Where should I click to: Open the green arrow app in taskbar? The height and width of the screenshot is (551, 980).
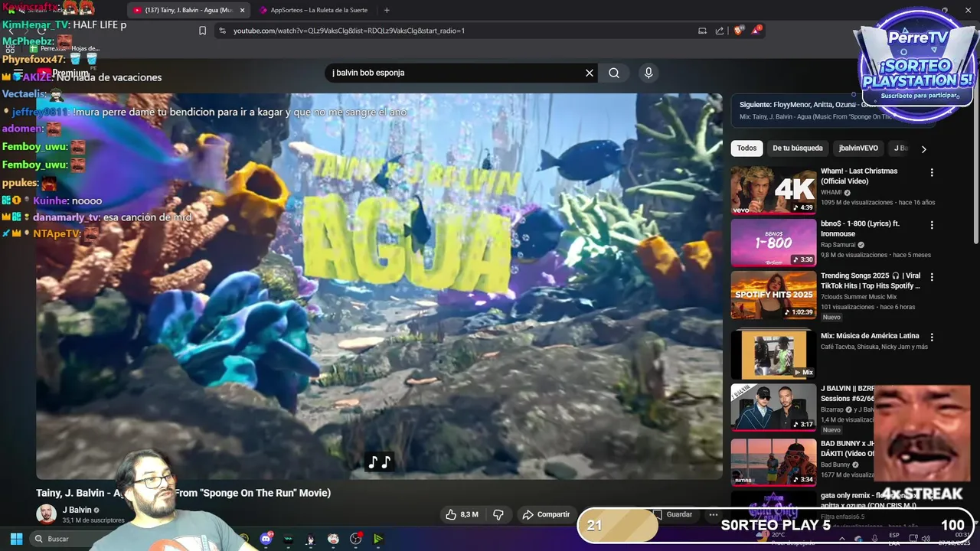click(378, 539)
